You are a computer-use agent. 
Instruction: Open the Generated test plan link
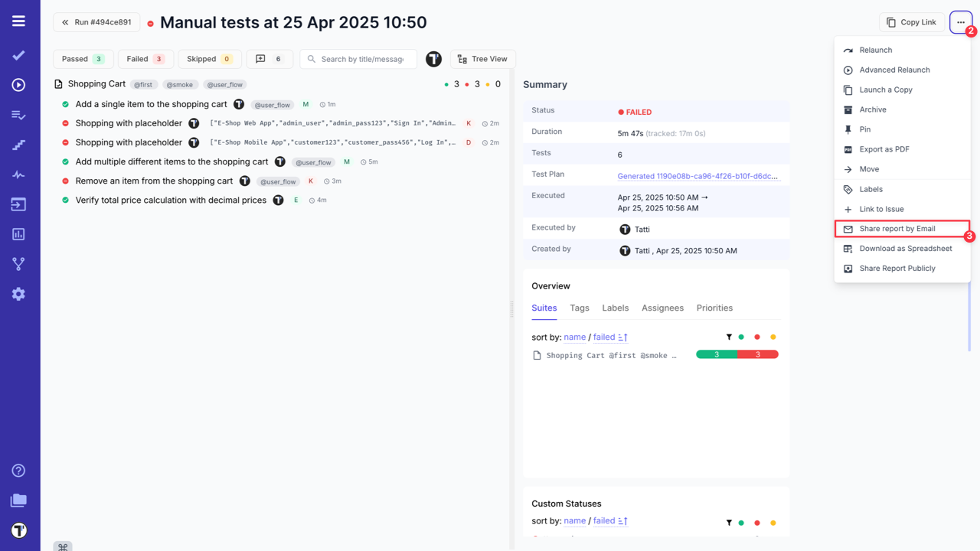click(698, 175)
